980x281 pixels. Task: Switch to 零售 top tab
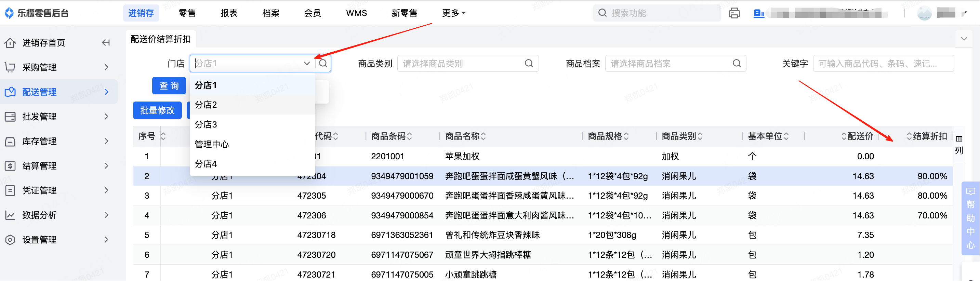pyautogui.click(x=187, y=13)
